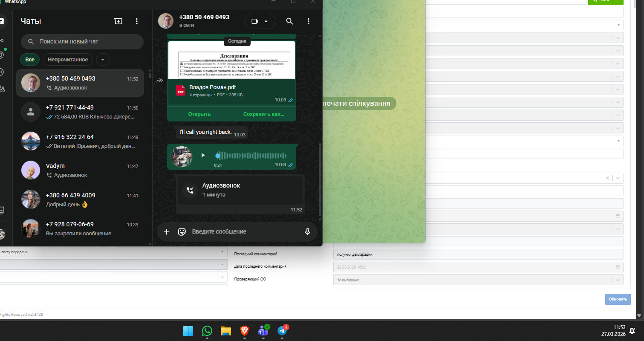644x341 pixels.
Task: Start a video call with +380 50 469 0493
Action: (255, 21)
